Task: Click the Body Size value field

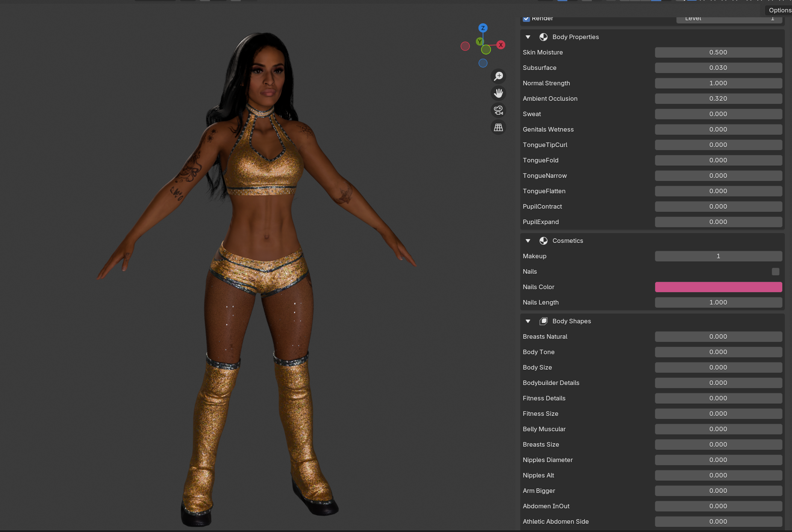Action: [718, 367]
